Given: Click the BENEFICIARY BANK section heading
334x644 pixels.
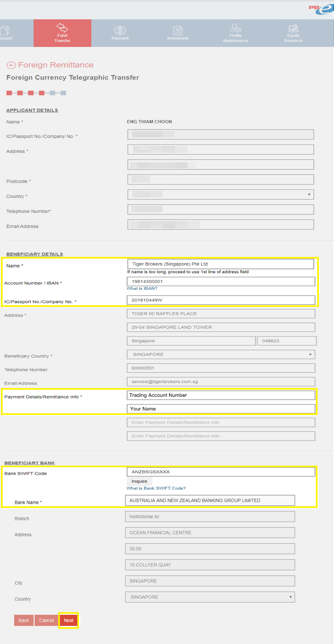Looking at the screenshot, I should pyautogui.click(x=30, y=463).
